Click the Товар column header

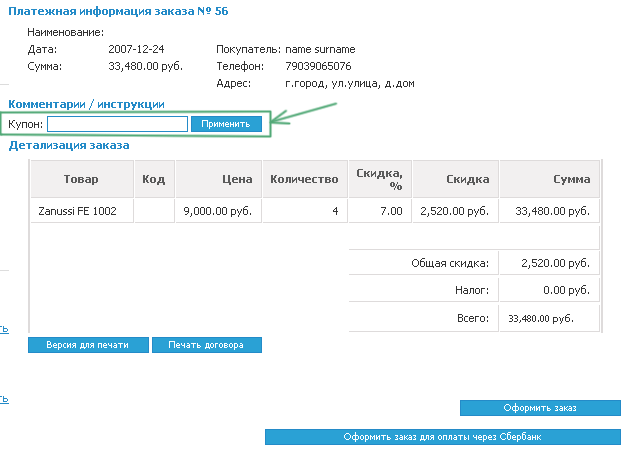[x=82, y=180]
